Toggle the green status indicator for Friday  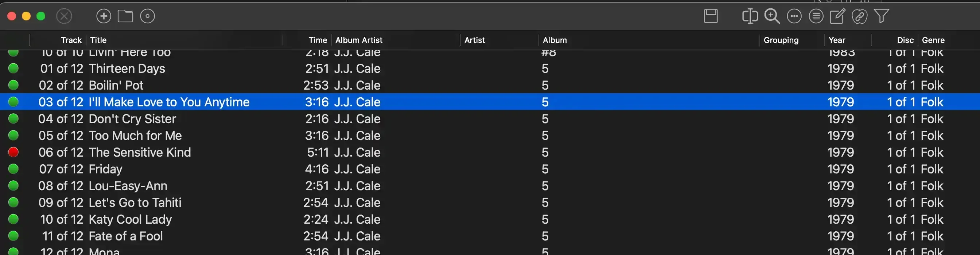pos(13,169)
